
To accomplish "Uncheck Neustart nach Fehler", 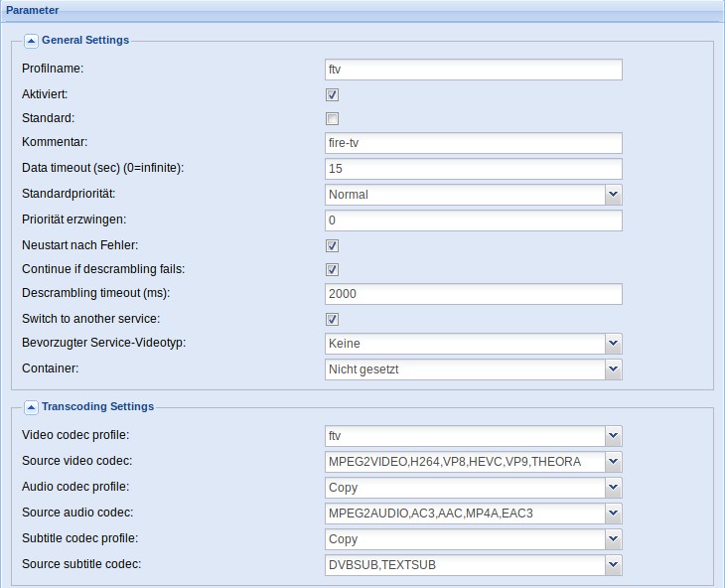I will 332,245.
